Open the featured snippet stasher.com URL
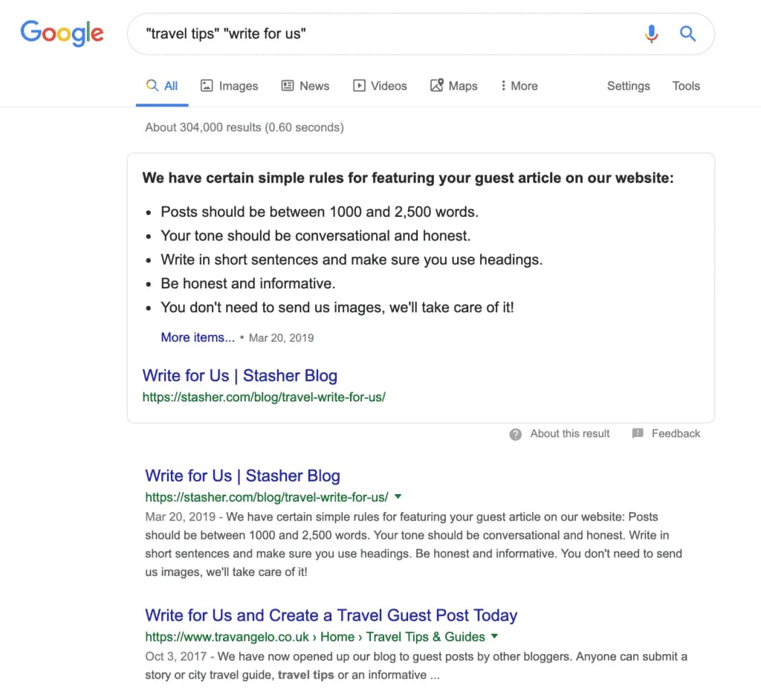The height and width of the screenshot is (700, 761). pyautogui.click(x=264, y=397)
